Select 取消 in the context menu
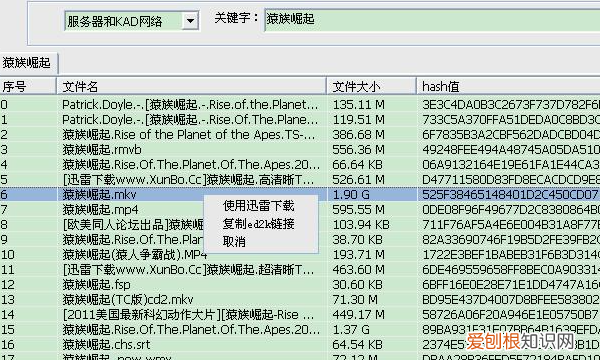Viewport: 600px width, 360px height. point(234,241)
